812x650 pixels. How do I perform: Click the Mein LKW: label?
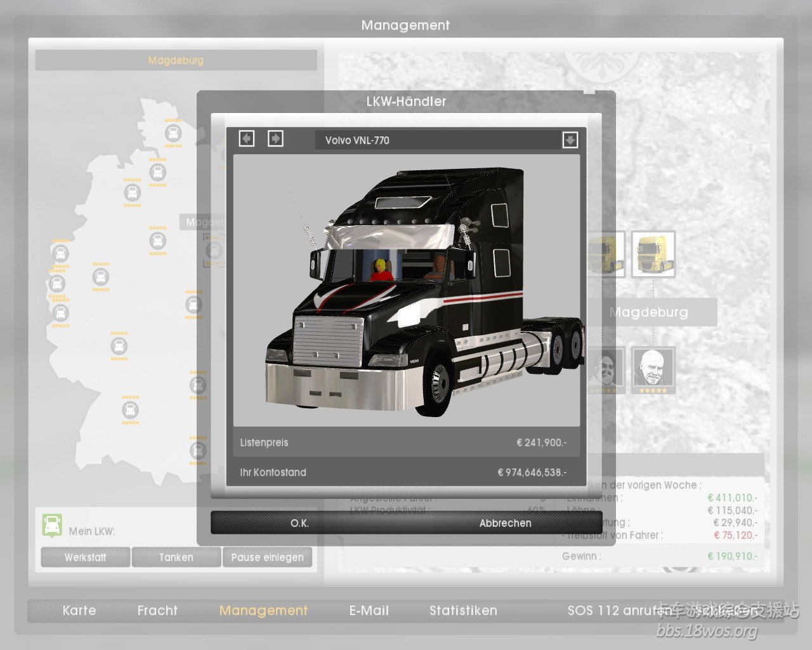point(91,531)
